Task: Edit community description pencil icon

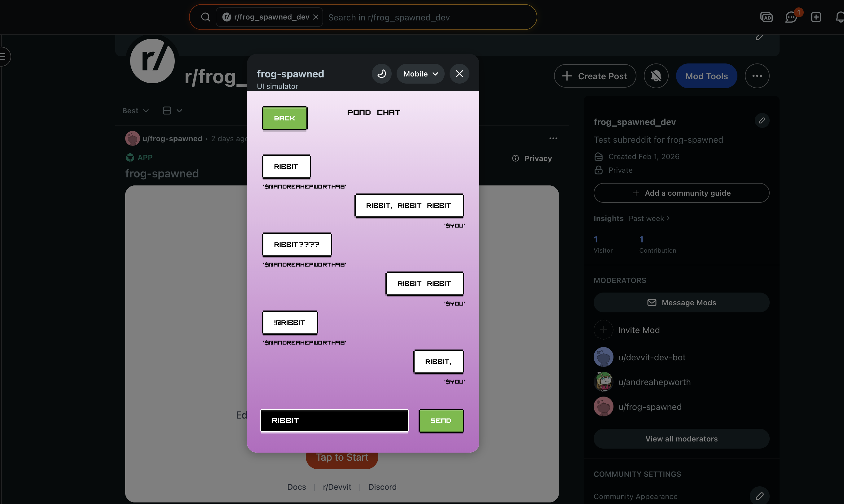Action: coord(762,120)
